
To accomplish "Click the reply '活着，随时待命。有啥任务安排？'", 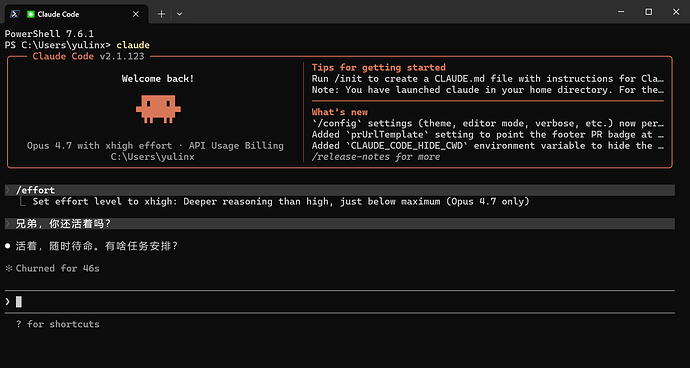I will tap(97, 246).
